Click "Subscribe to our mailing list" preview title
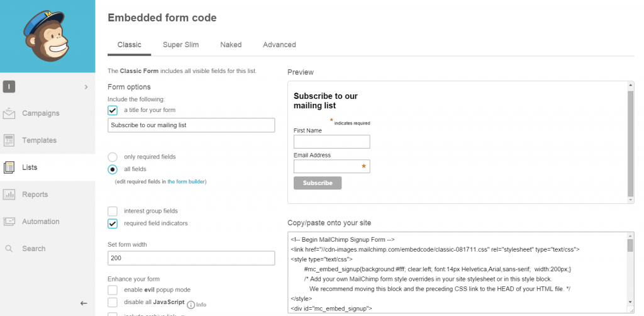Screen dimensions: 644x316 click(x=326, y=101)
